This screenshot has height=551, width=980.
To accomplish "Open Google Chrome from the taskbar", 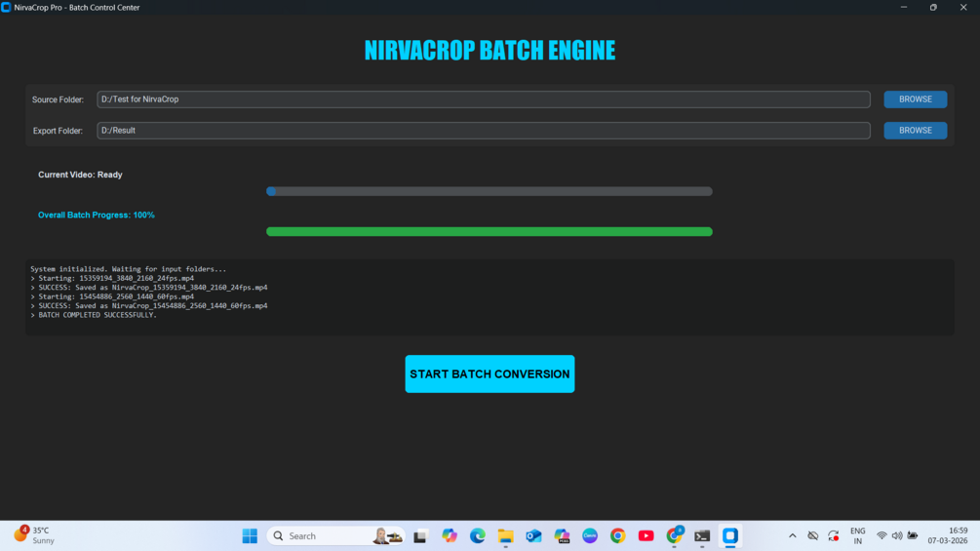I will pos(618,536).
